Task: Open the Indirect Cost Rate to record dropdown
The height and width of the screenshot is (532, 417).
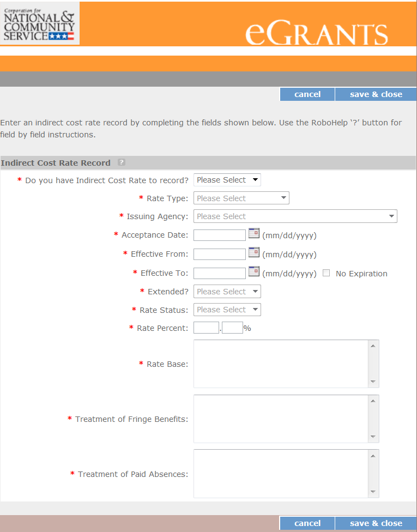Action: [227, 180]
